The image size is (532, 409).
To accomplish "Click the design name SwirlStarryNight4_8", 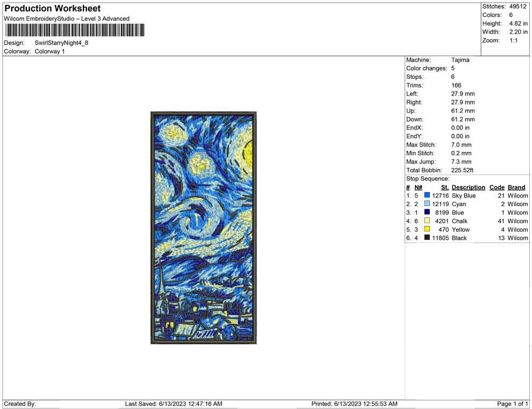I will point(61,43).
